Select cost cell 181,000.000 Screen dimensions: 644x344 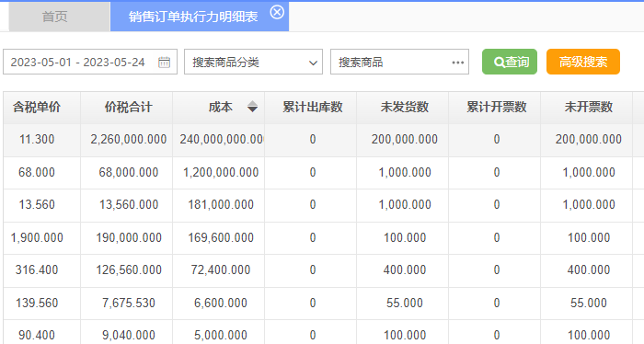tap(219, 205)
